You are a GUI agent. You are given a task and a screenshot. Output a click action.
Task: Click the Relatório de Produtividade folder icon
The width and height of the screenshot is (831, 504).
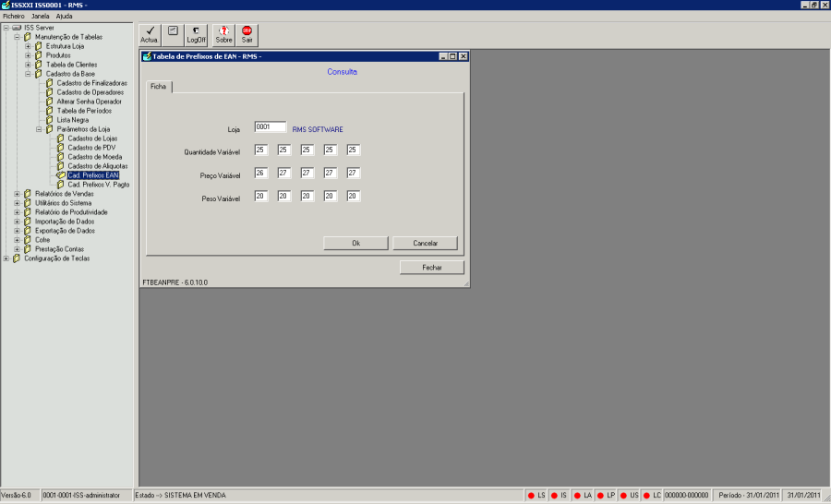click(x=28, y=212)
